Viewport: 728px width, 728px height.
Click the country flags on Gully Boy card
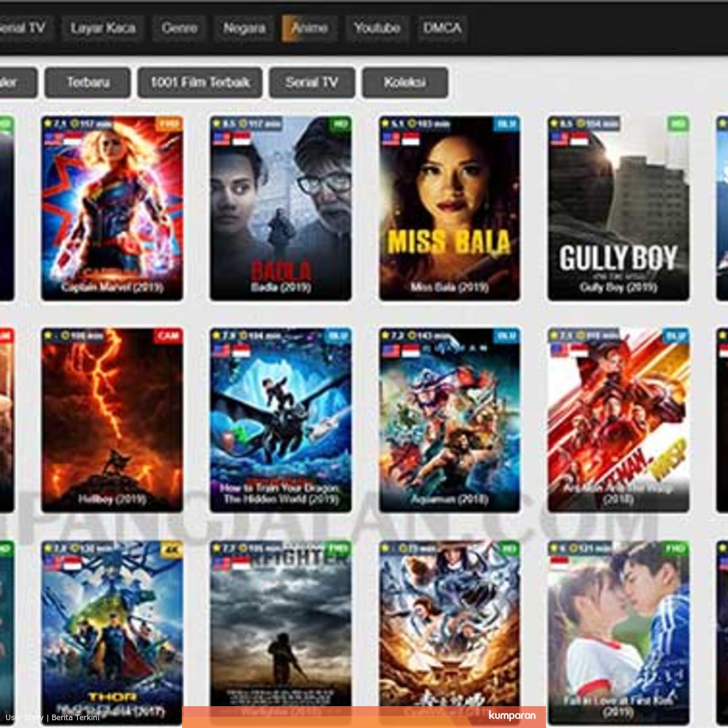tap(570, 139)
